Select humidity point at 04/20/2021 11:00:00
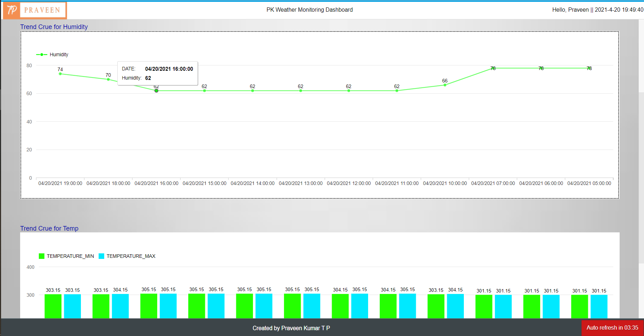Viewport: 644px width, 336px height. (397, 91)
